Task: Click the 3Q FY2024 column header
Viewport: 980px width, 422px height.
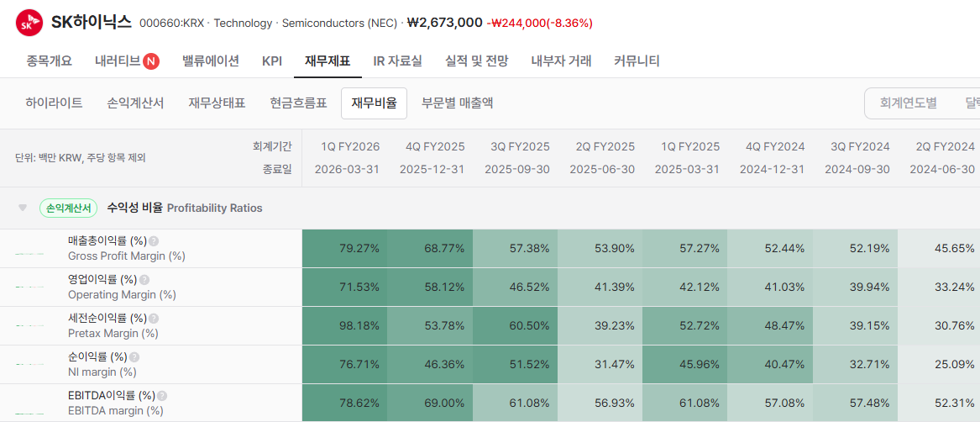Action: [860, 147]
